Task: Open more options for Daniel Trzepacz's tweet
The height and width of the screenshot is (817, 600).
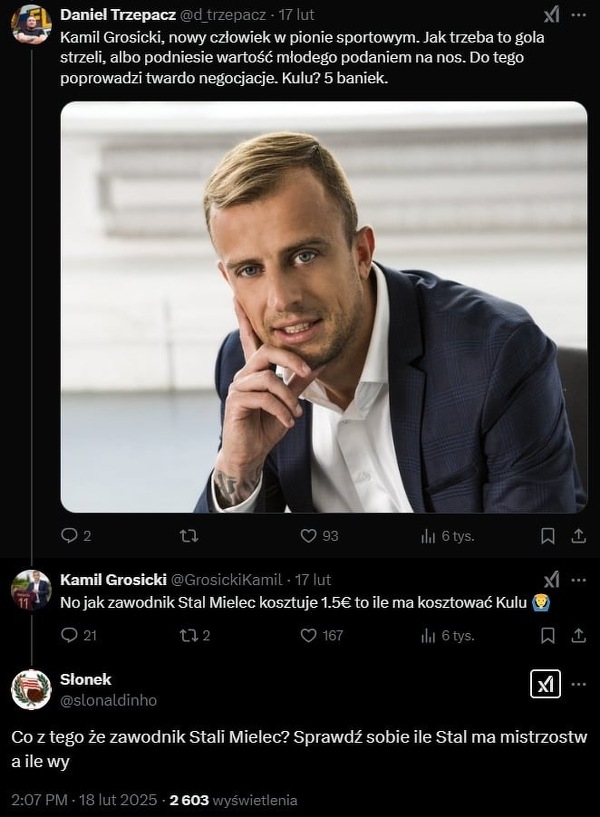Action: (x=579, y=15)
